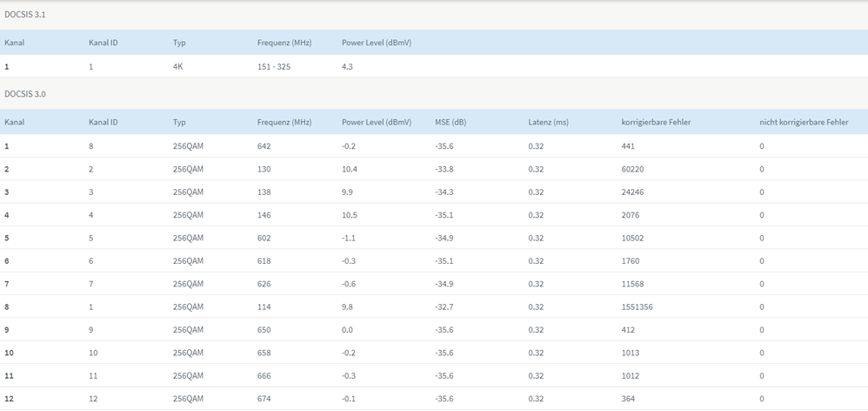Click the 10.5 power level value
The height and width of the screenshot is (411, 868).
click(x=350, y=215)
